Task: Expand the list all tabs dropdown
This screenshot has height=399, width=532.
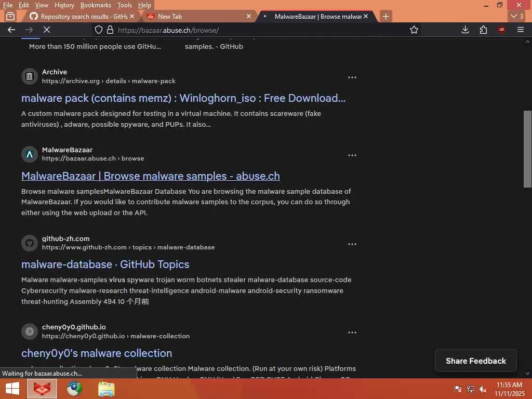Action: click(x=517, y=16)
